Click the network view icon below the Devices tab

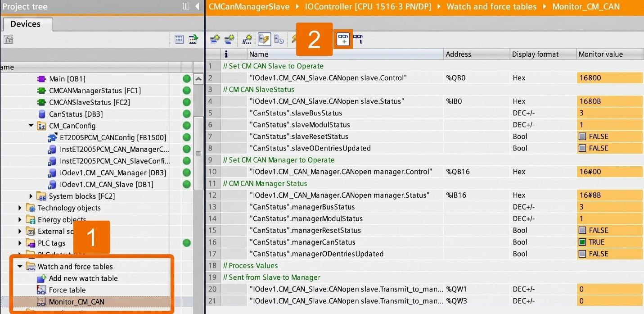pos(8,39)
